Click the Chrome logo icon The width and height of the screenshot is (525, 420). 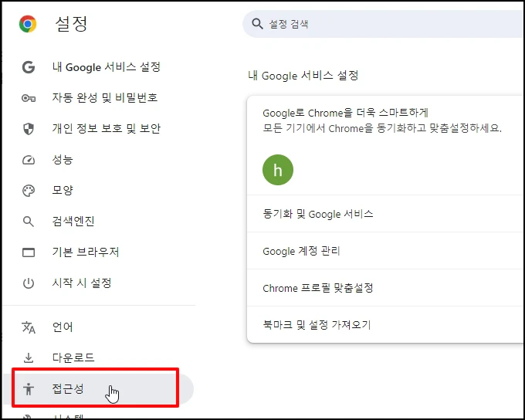pyautogui.click(x=28, y=24)
